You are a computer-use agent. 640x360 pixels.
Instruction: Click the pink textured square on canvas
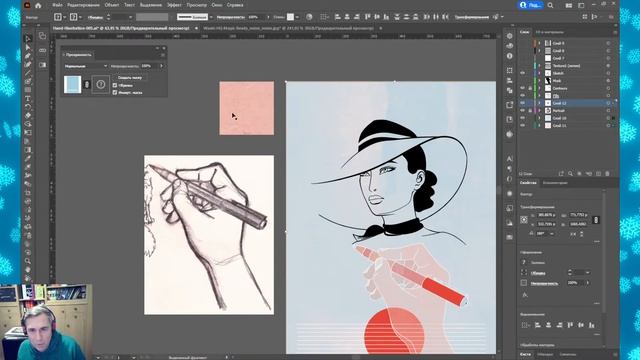tap(247, 108)
